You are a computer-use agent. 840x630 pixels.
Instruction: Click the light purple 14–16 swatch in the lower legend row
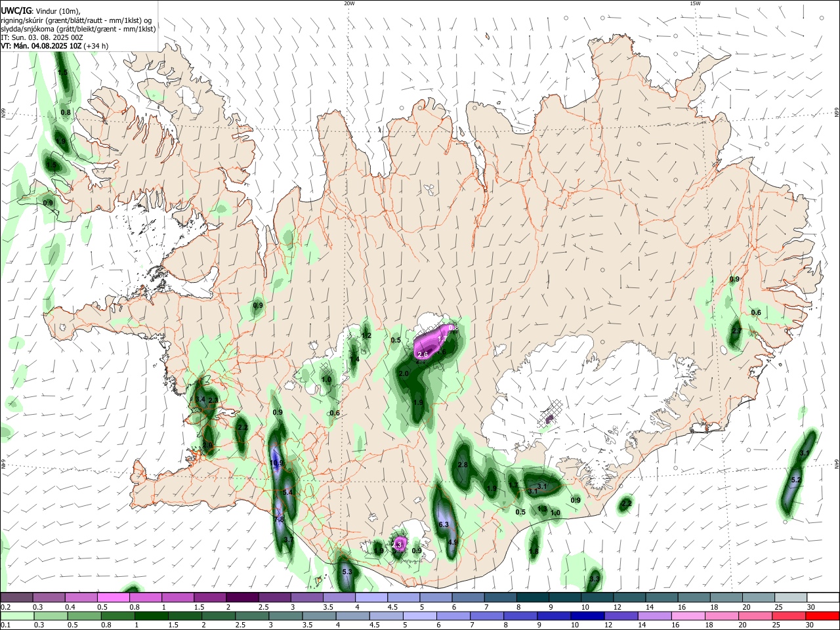(654, 616)
